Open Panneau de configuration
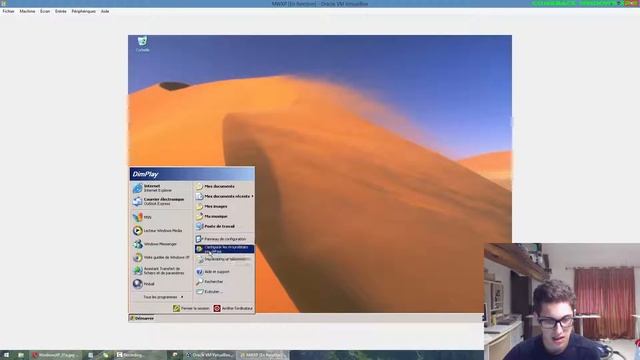Image resolution: width=640 pixels, height=360 pixels. pyautogui.click(x=224, y=239)
